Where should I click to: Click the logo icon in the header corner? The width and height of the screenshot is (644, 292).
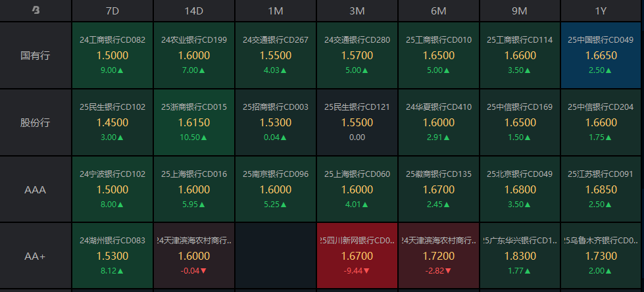(36, 11)
